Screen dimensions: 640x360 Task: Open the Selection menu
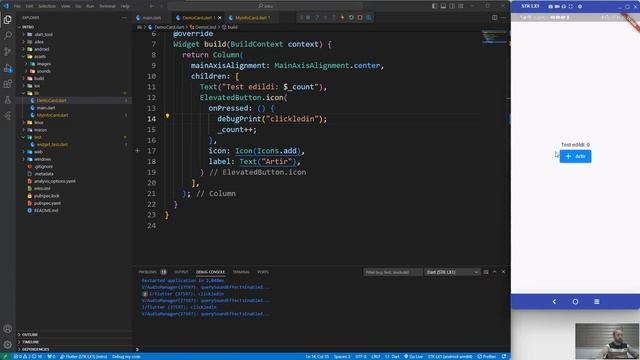[47, 6]
